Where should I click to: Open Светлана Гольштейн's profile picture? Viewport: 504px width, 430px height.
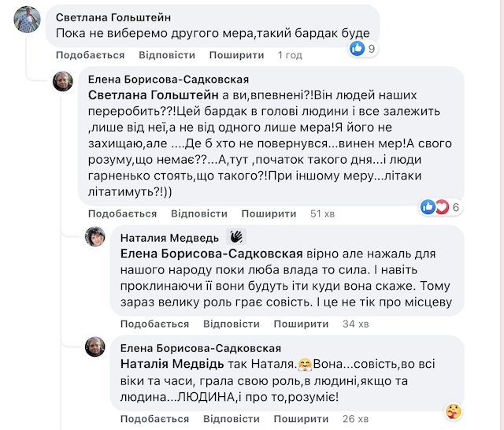coord(28,20)
